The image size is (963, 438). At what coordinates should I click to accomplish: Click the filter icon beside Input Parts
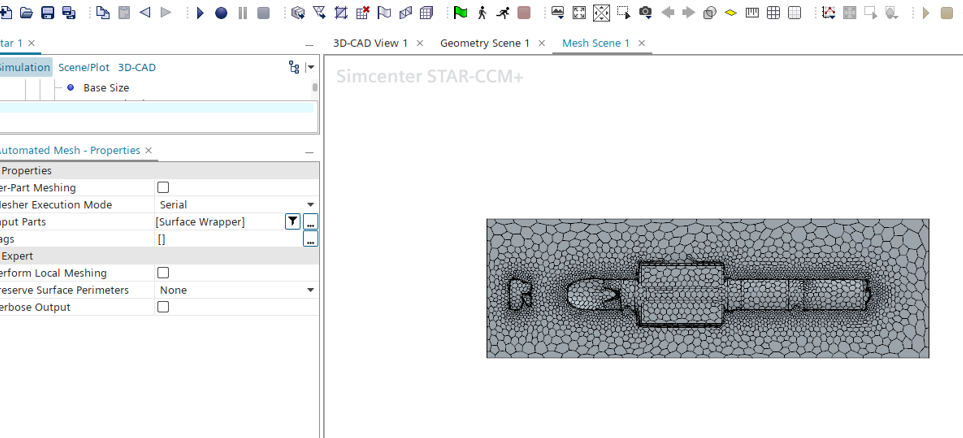tap(292, 222)
